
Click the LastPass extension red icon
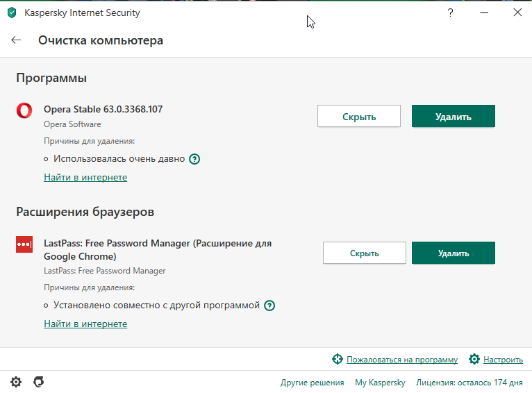coord(24,244)
